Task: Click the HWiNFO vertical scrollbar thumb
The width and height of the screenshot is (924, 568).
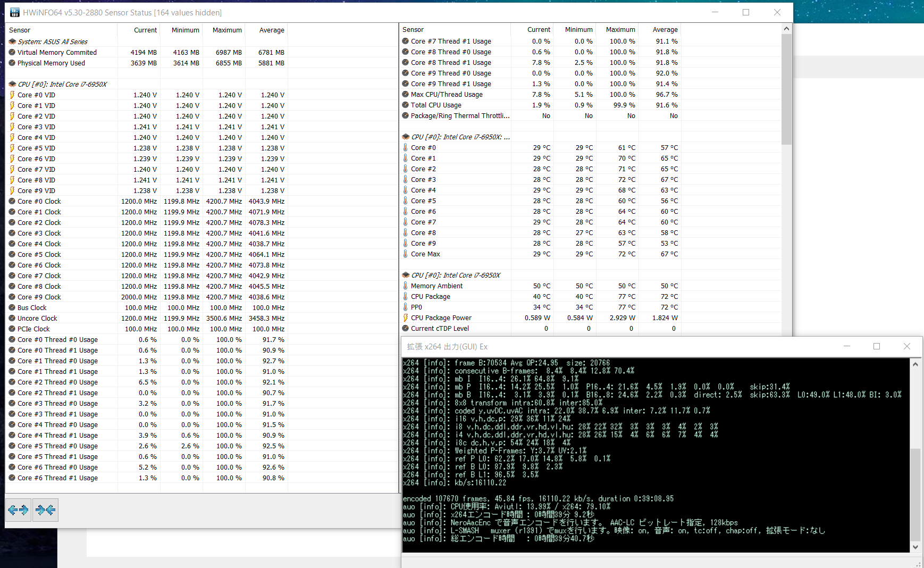Action: coord(786,89)
